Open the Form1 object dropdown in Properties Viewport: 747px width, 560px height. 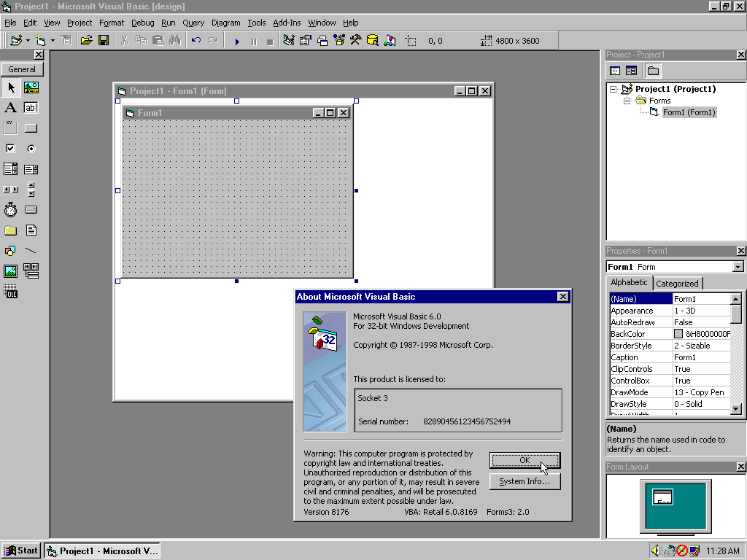pyautogui.click(x=738, y=267)
